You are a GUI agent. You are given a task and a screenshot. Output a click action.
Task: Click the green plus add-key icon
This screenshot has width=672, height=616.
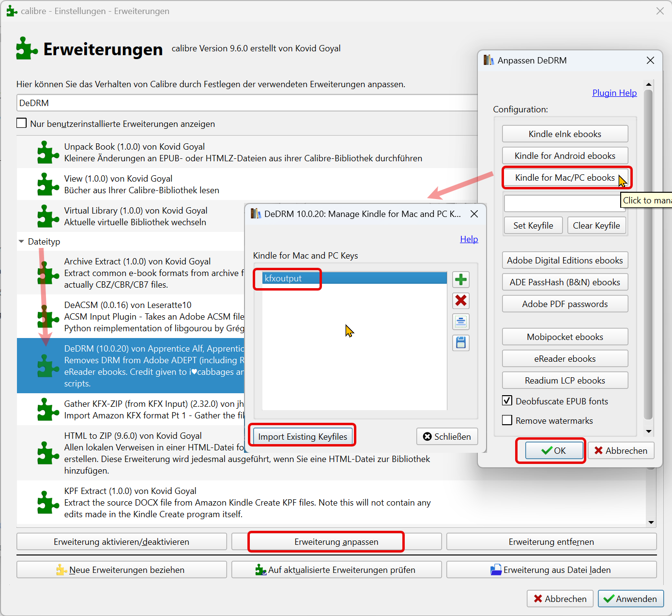461,279
